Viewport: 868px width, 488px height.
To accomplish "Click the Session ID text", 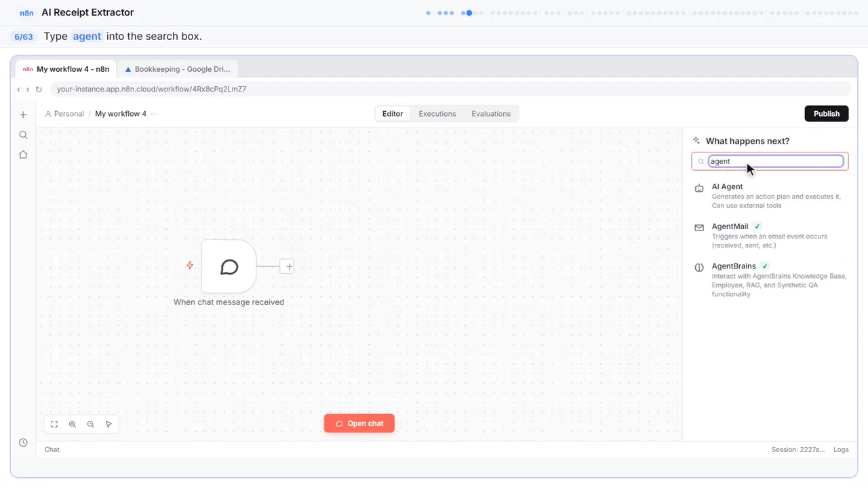I will pos(798,449).
